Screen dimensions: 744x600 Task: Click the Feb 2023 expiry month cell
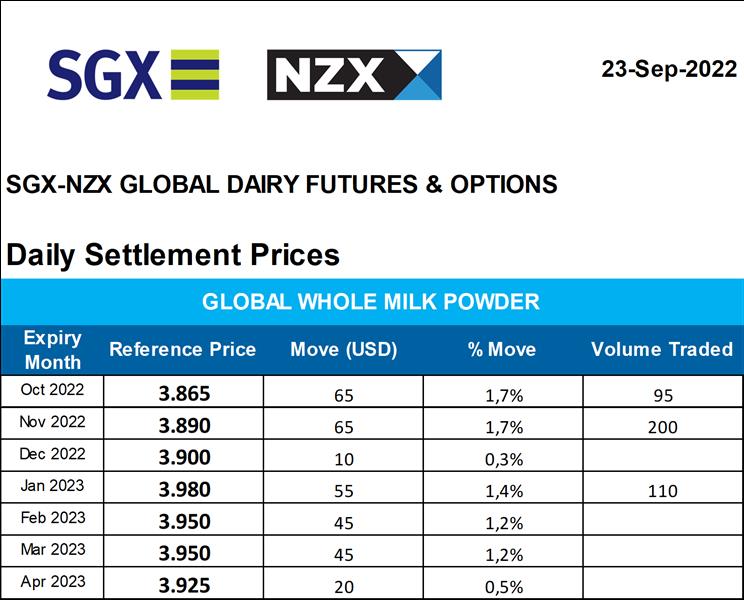[x=52, y=518]
